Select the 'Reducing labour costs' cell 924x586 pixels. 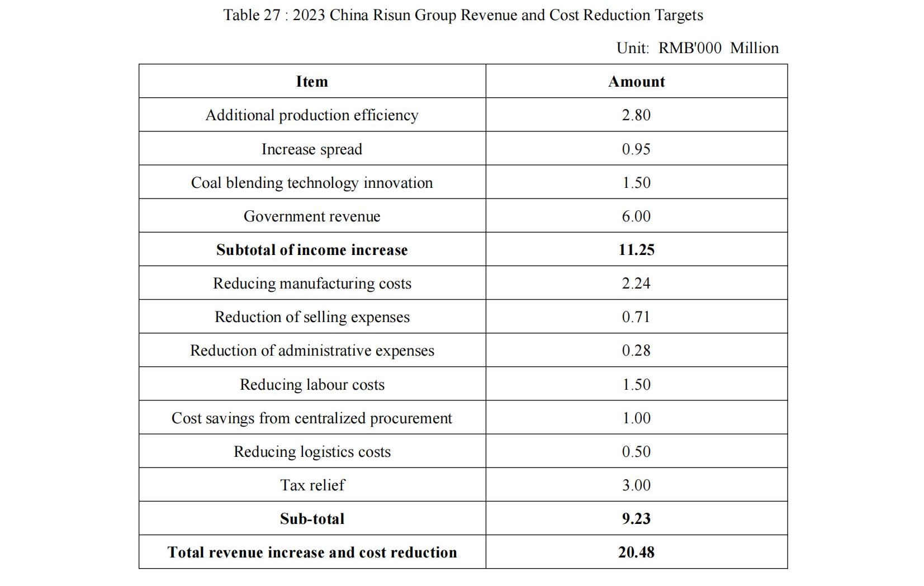pyautogui.click(x=312, y=385)
